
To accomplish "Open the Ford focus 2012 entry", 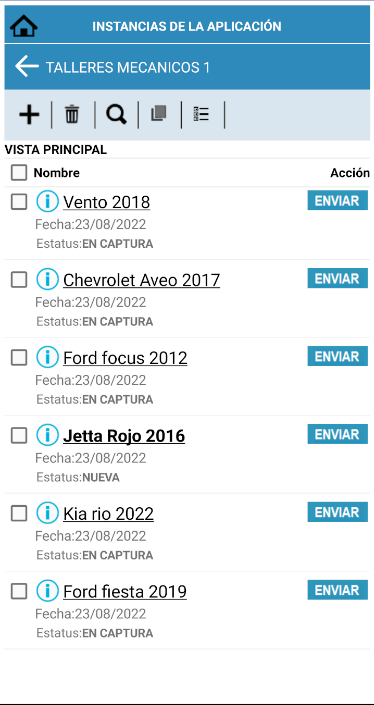I will 125,358.
